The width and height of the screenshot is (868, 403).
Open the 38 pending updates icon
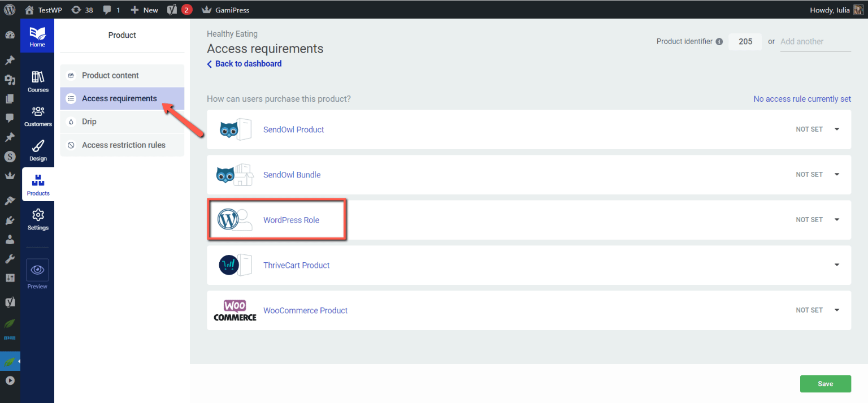(x=83, y=10)
